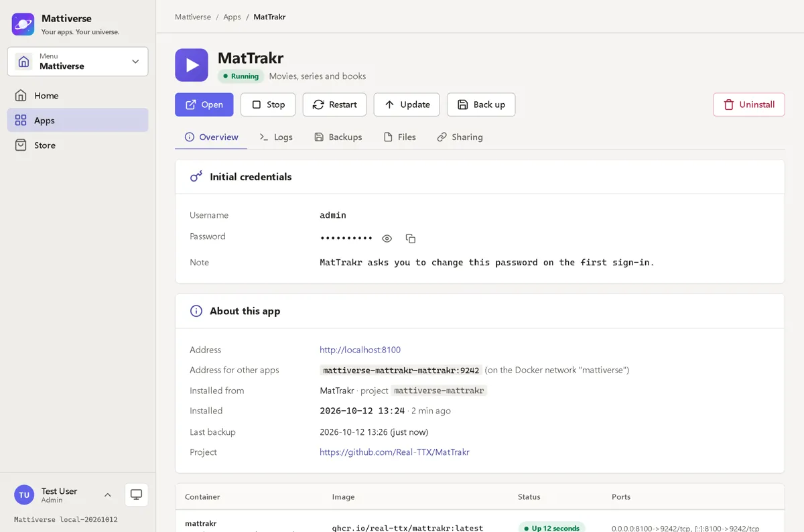Switch to the Logs tab
Screen dimensions: 804x532
276,137
